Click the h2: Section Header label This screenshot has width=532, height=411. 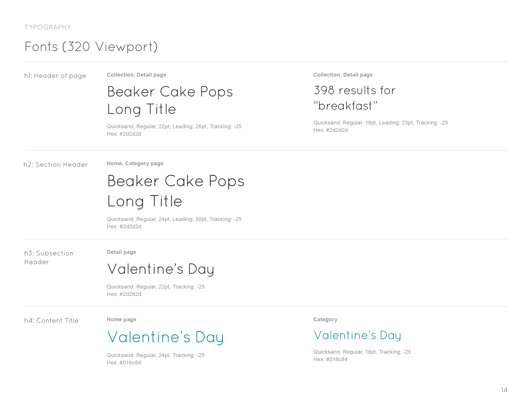click(56, 165)
